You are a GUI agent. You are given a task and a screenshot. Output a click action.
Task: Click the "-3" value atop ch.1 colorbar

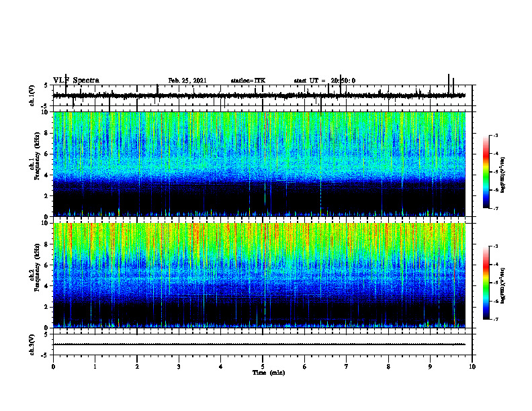(496, 136)
